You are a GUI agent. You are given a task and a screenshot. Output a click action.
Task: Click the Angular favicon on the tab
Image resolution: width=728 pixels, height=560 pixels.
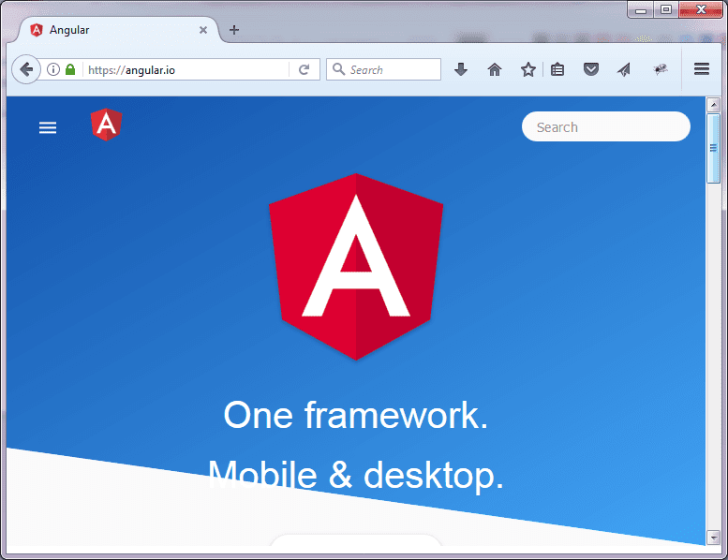[37, 30]
